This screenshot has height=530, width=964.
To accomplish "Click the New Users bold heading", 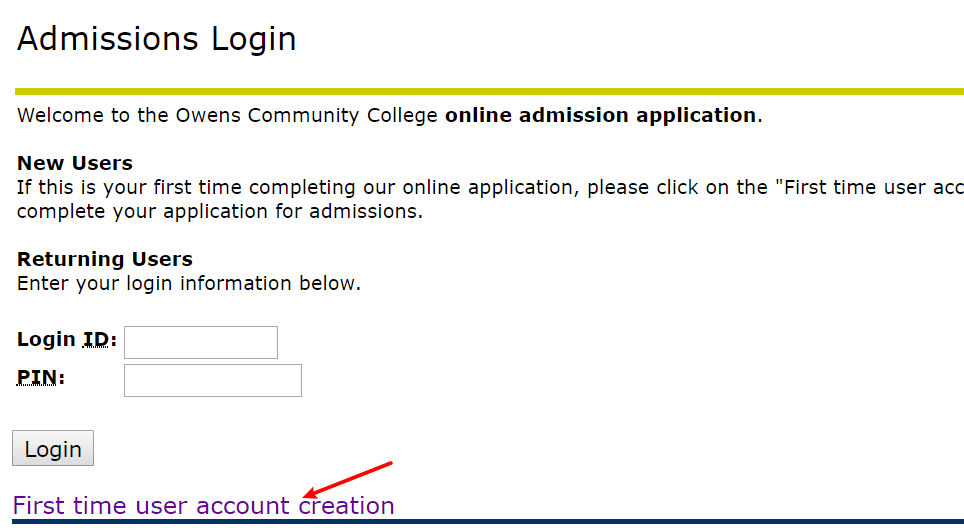I will (75, 163).
